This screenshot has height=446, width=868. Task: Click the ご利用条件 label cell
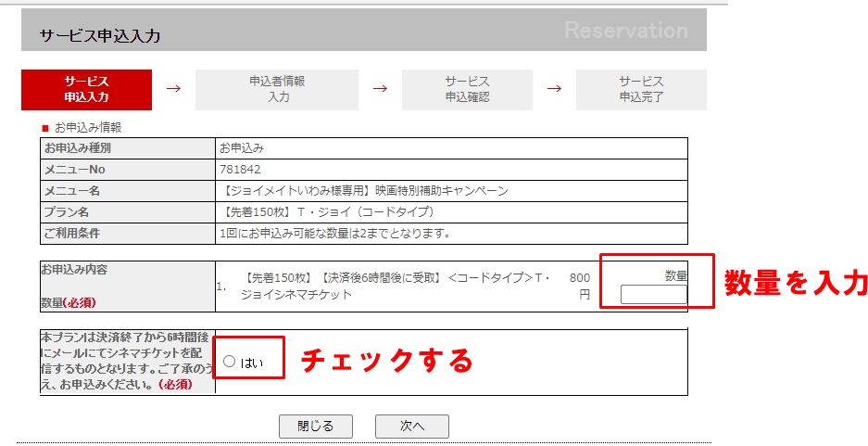128,234
